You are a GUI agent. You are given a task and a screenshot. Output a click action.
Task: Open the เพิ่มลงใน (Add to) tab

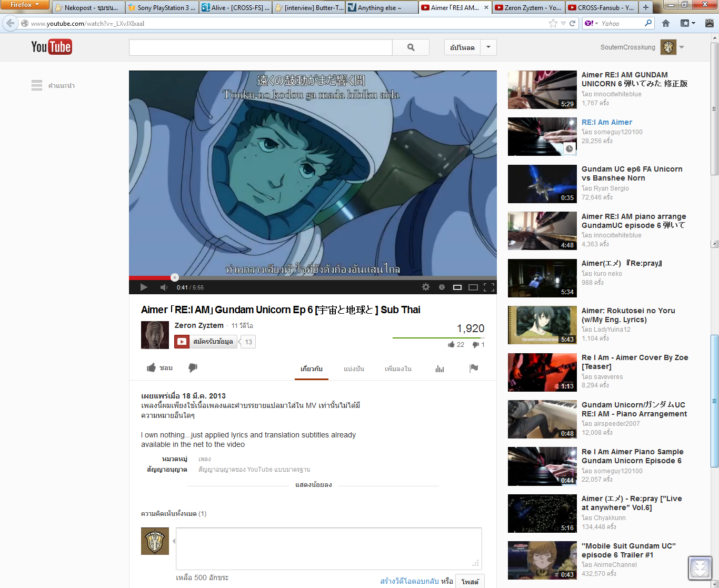[x=398, y=368]
